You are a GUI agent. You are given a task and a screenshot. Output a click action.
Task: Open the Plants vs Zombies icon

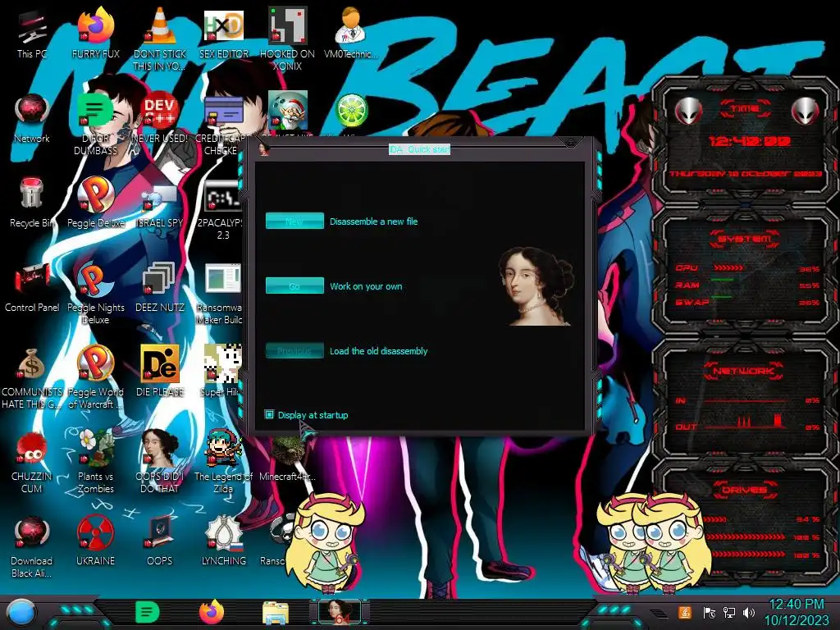pyautogui.click(x=95, y=449)
